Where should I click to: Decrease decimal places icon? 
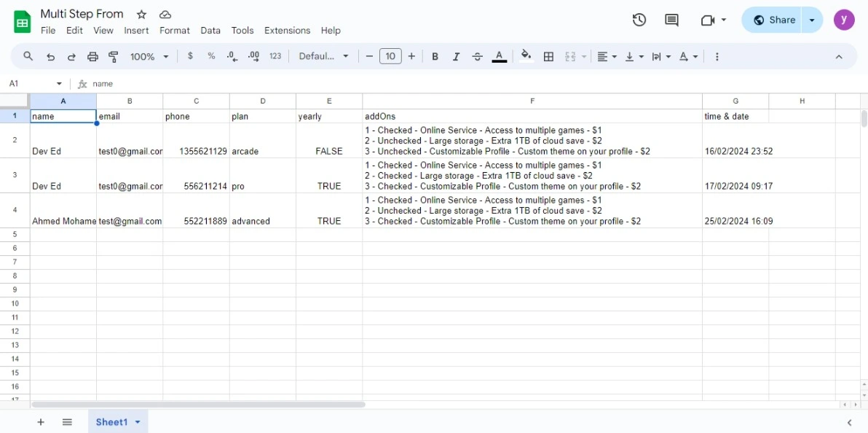point(232,56)
